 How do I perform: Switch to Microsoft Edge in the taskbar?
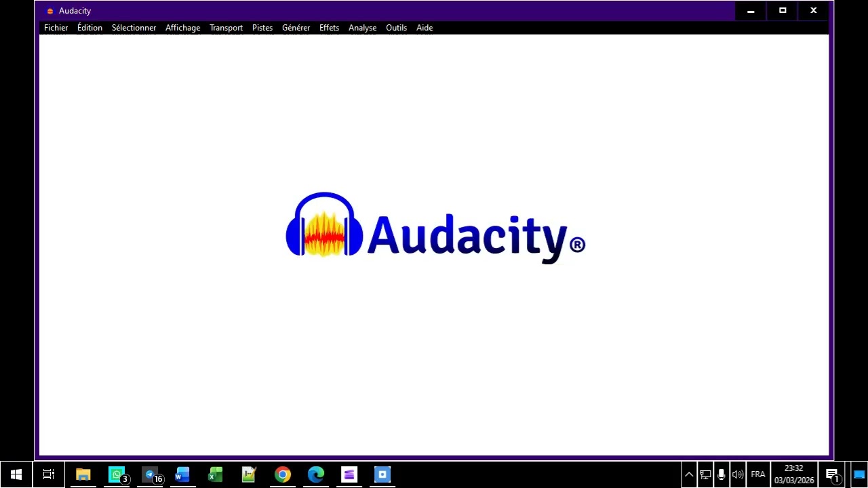[x=316, y=474]
